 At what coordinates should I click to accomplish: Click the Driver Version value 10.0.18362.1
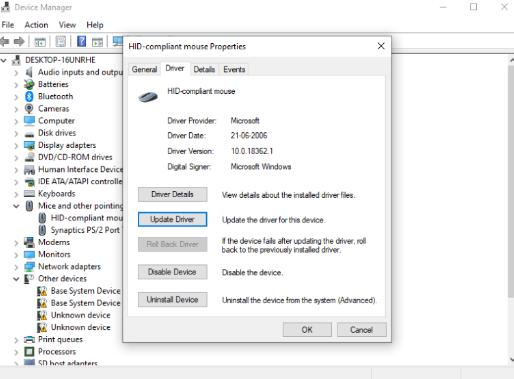[252, 151]
